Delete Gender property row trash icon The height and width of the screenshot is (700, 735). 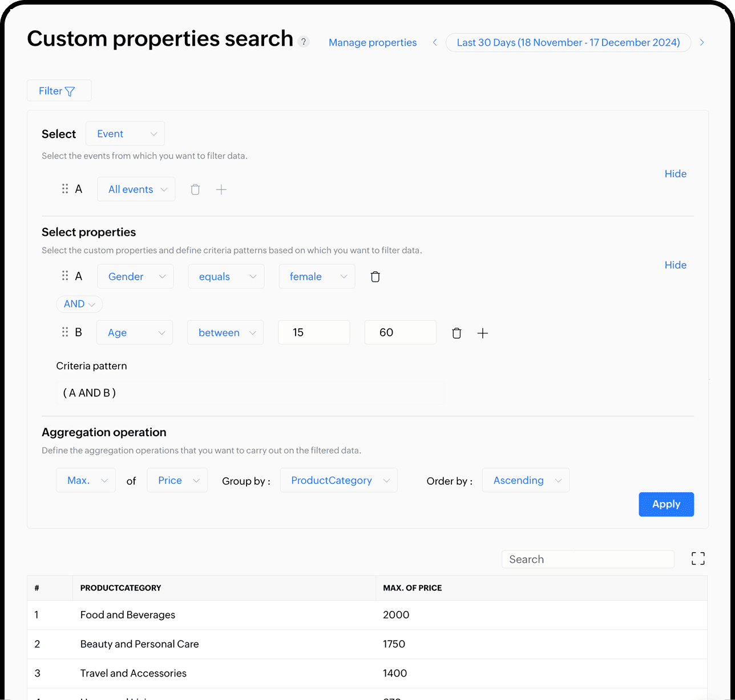click(x=375, y=277)
